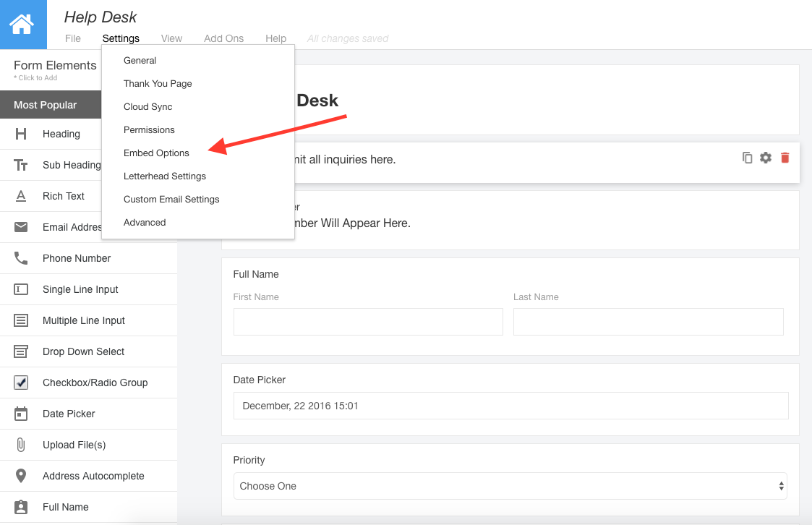Screen dimensions: 812x525
Task: Delete the selected element with trash icon
Action: pos(785,158)
